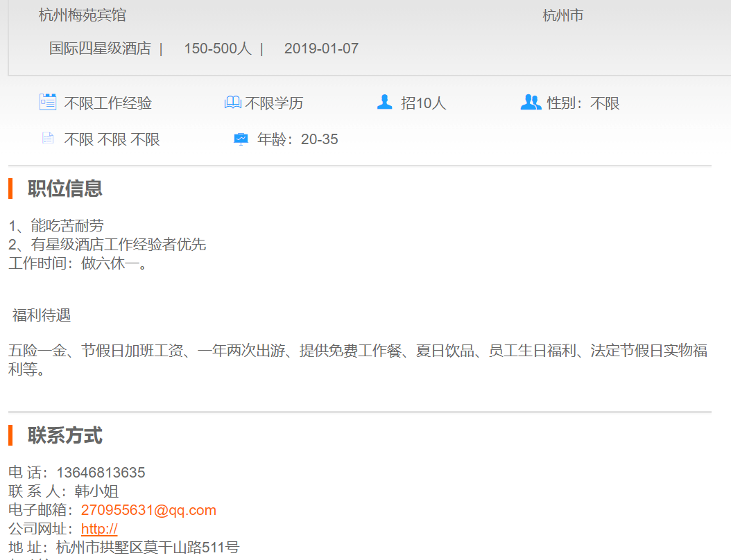731x560 pixels.
Task: Click the 联系方式 section heading
Action: click(x=65, y=436)
